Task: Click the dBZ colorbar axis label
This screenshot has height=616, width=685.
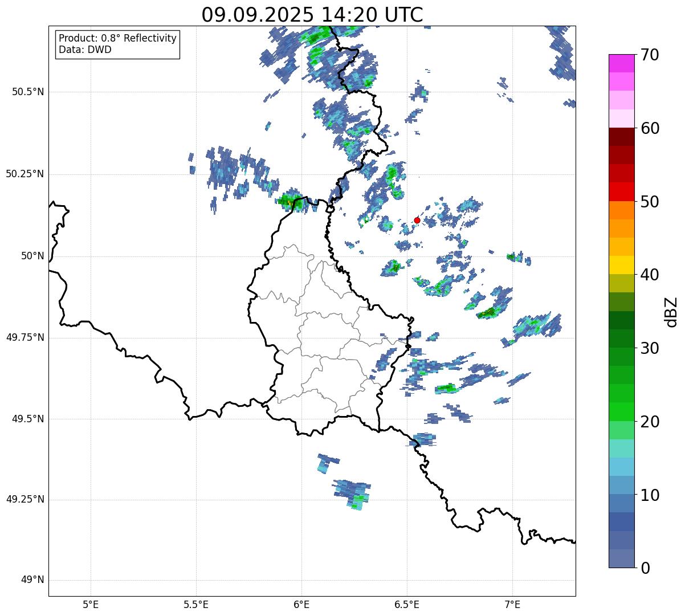Action: point(671,311)
